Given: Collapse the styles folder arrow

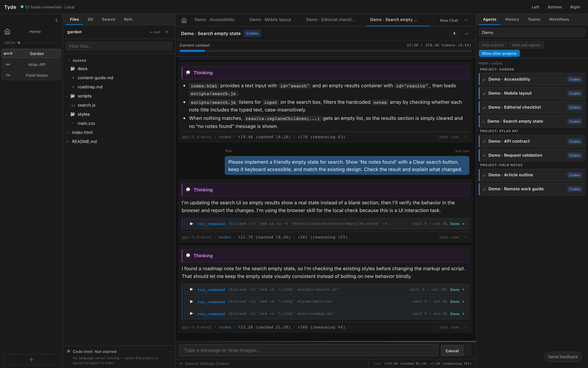Looking at the screenshot, I should click(66, 114).
